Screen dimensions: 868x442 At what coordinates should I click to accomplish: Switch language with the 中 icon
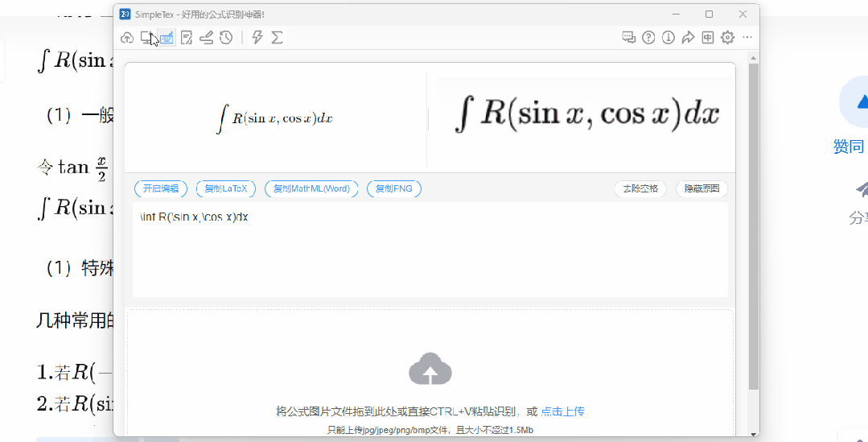707,38
